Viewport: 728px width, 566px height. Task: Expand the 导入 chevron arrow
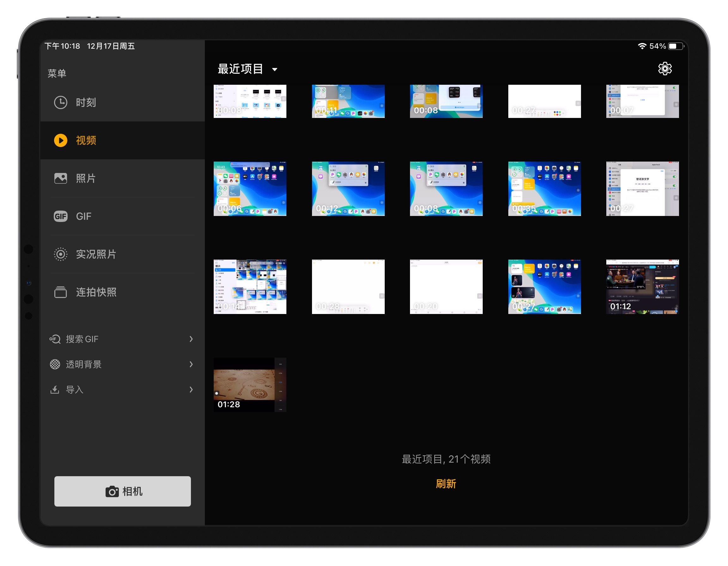[x=191, y=390]
